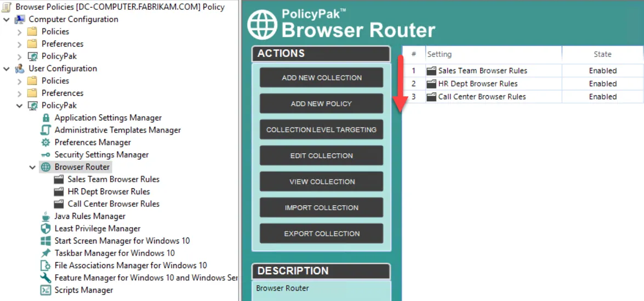
Task: Click the User Configuration user icon
Action: click(x=19, y=68)
